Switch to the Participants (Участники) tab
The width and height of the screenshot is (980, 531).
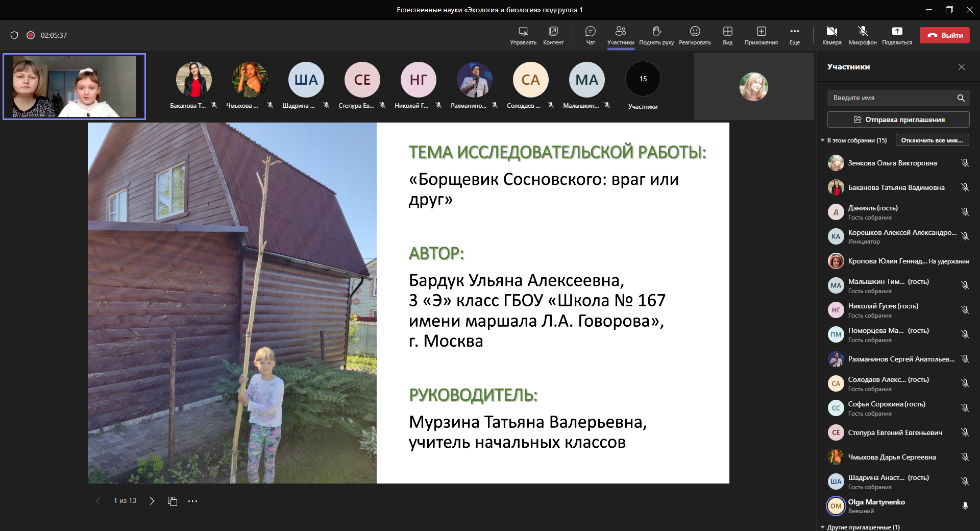point(620,35)
